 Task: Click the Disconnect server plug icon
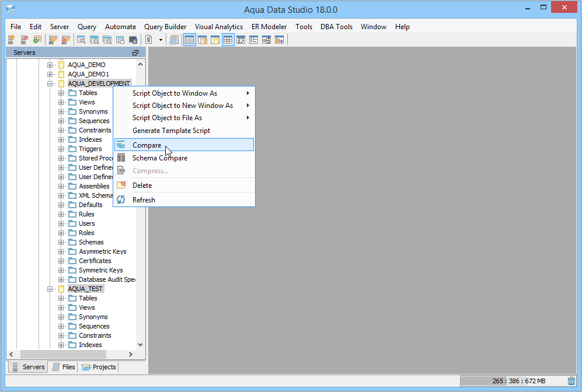66,40
